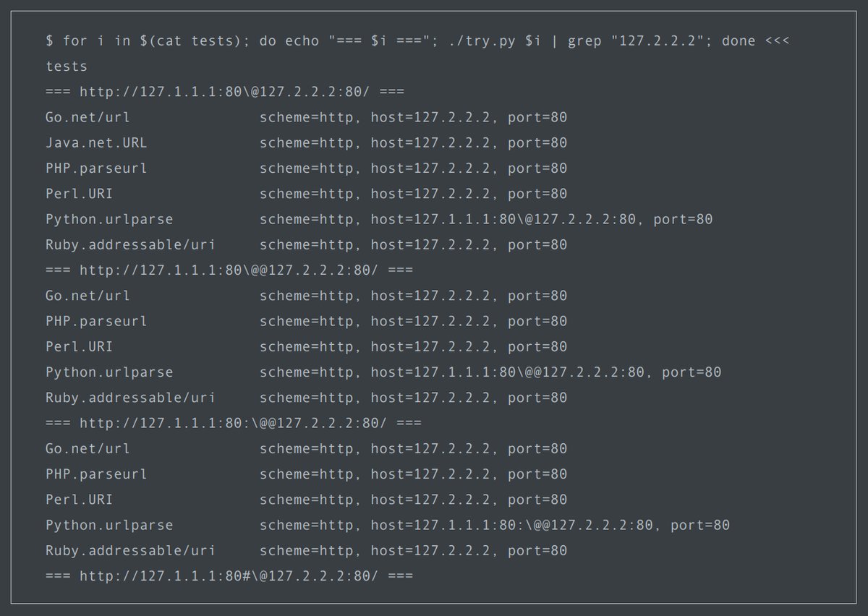Image resolution: width=868 pixels, height=616 pixels.
Task: Click the first header "=== http://127.1.1.1:80\@127.2.2.2:80/ ==="
Action: point(225,92)
